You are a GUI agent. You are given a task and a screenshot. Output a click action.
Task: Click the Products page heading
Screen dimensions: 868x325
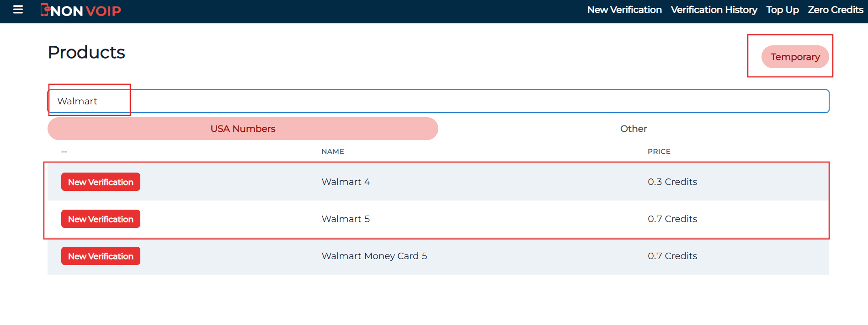(86, 52)
